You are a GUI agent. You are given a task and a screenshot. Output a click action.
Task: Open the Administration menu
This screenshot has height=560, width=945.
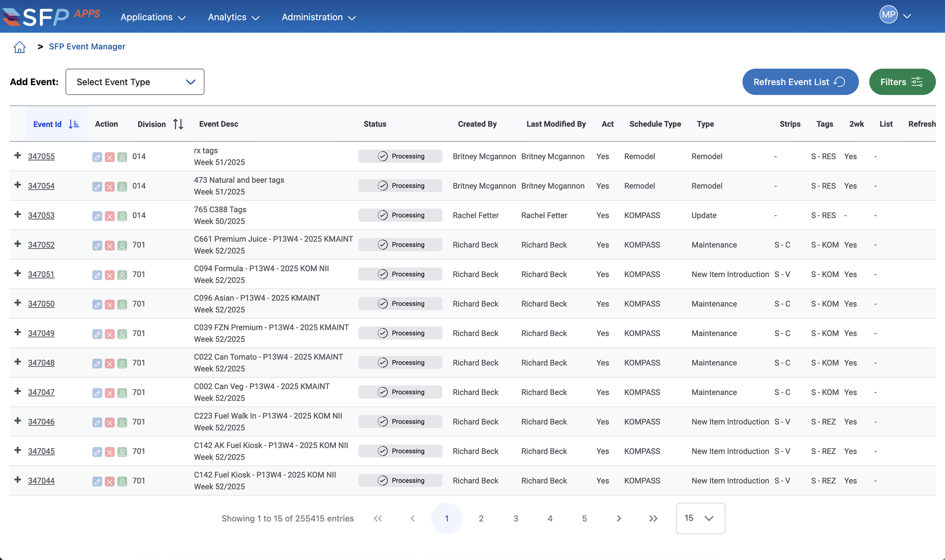(x=319, y=17)
